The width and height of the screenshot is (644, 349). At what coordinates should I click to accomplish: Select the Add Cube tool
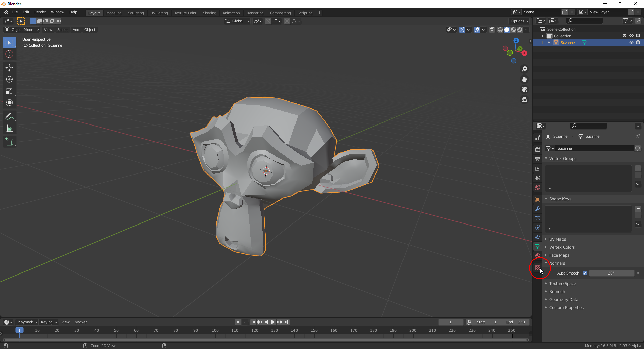tap(9, 142)
